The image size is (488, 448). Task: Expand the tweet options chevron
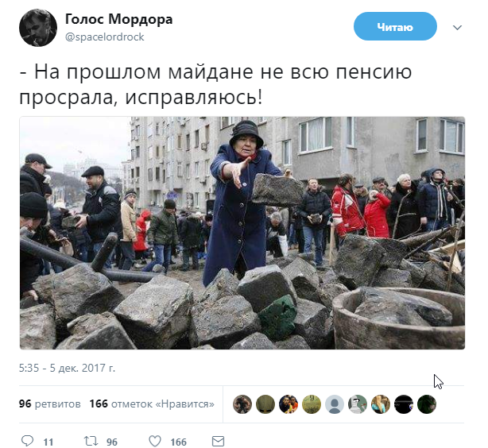point(457,27)
